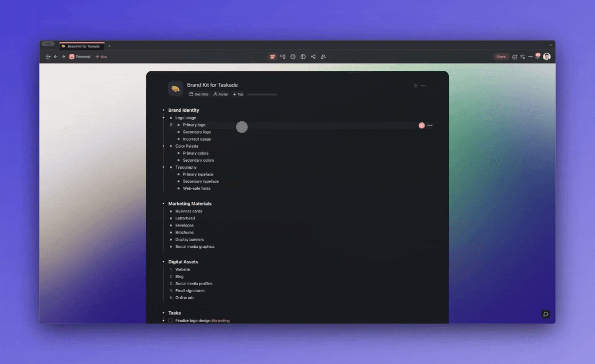The width and height of the screenshot is (595, 364).
Task: Collapse the Brand Identity section
Action: click(x=163, y=110)
